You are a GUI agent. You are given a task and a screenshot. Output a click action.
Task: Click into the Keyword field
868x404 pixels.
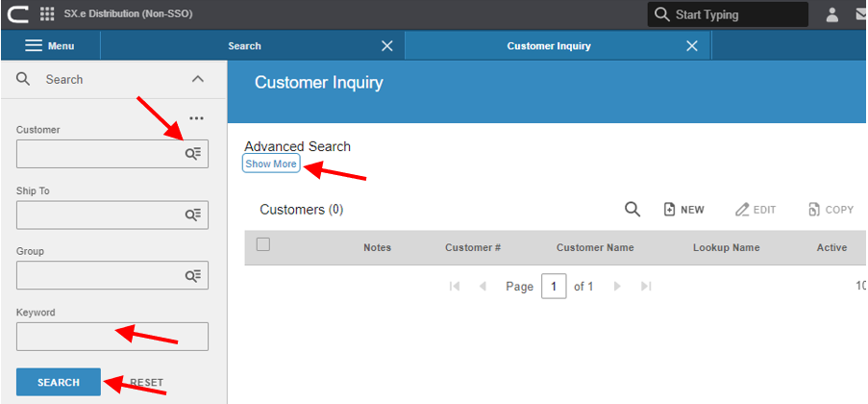tap(112, 337)
